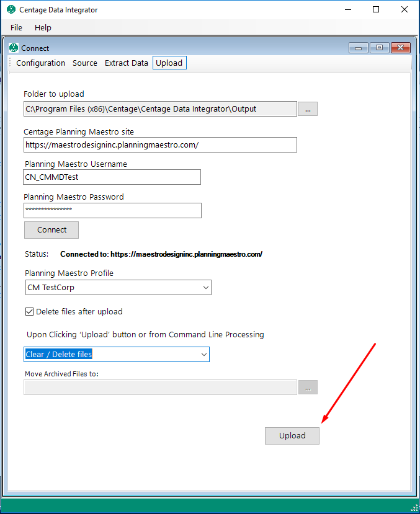This screenshot has height=514, width=420.
Task: Click the resize grip in status bar
Action: (x=414, y=507)
